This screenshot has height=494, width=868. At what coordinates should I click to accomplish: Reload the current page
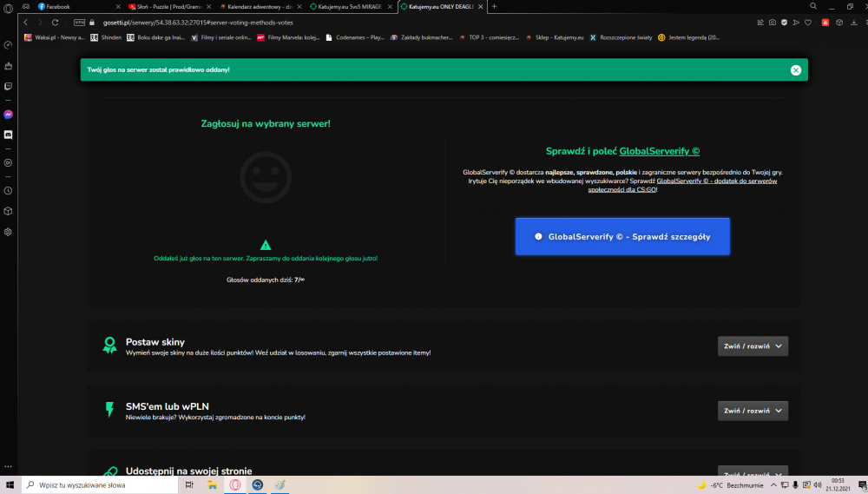pyautogui.click(x=55, y=23)
